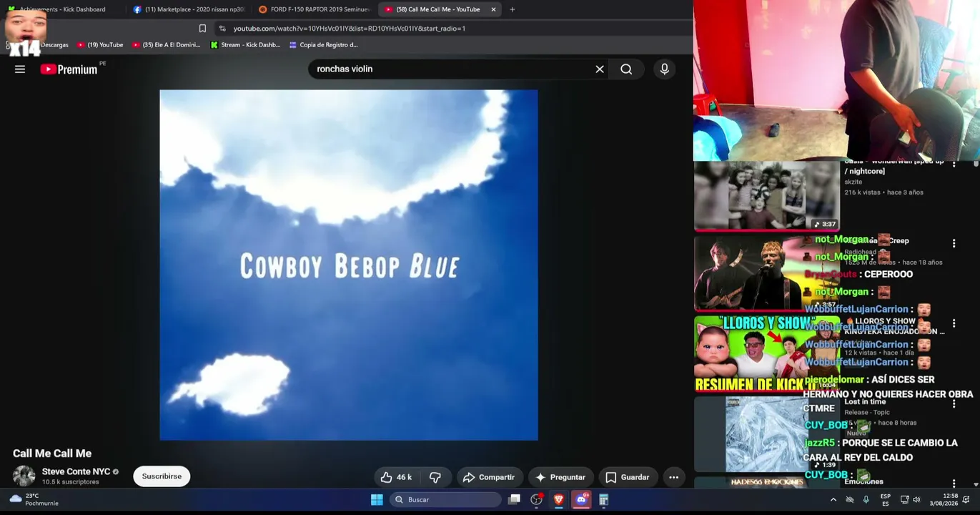The height and width of the screenshot is (515, 980).
Task: Open the Copia de Registro bookmark
Action: pos(323,45)
